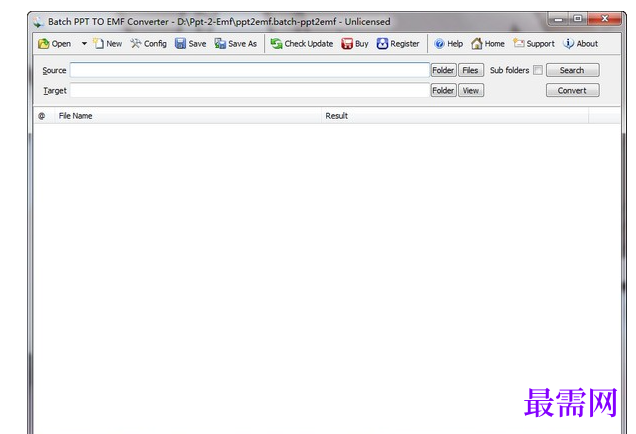Viewport: 636px width, 434px height.
Task: Sort by the Result column header
Action: (x=455, y=116)
